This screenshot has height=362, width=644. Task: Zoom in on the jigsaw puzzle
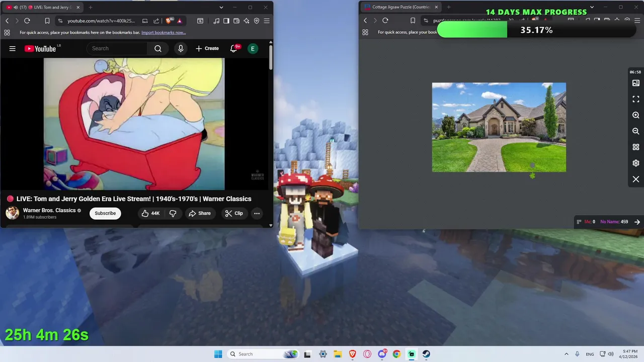click(636, 115)
